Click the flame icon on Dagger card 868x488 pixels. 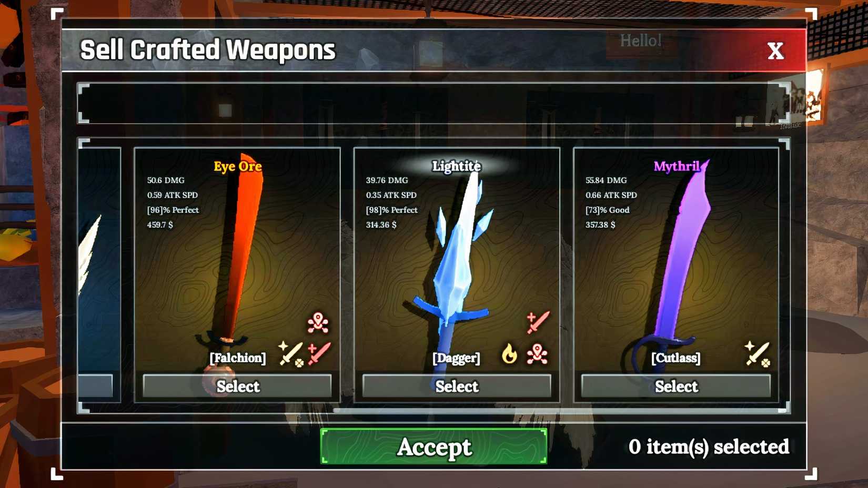coord(509,354)
